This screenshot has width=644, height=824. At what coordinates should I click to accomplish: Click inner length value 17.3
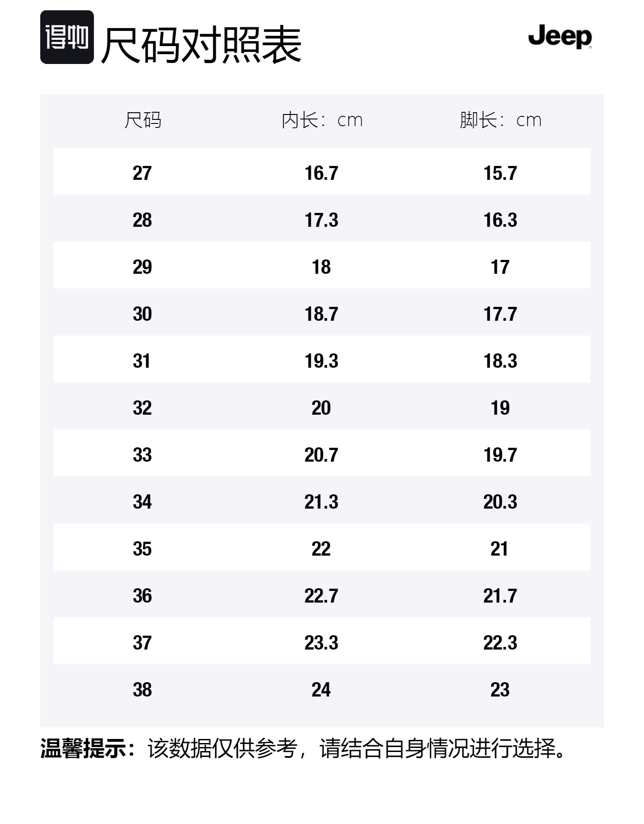pyautogui.click(x=322, y=220)
